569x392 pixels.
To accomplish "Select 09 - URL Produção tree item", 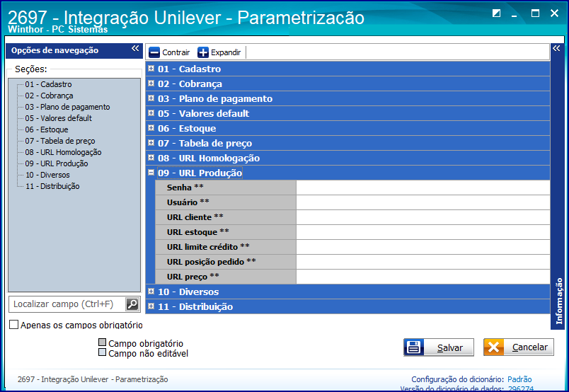I will pyautogui.click(x=57, y=163).
